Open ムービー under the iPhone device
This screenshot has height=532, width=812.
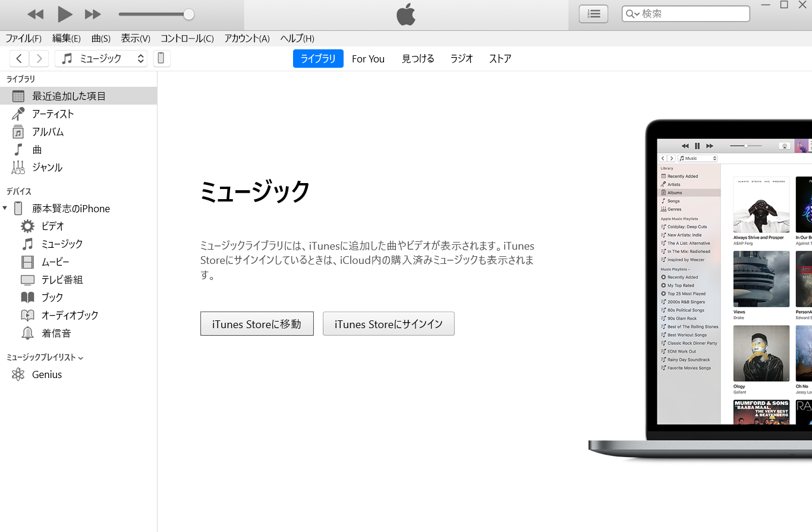[x=78, y=262]
